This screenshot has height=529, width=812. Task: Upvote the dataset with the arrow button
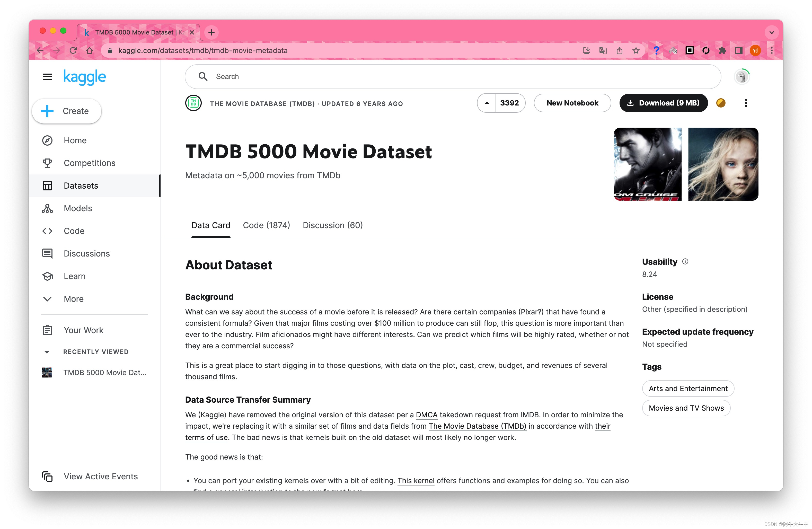487,103
